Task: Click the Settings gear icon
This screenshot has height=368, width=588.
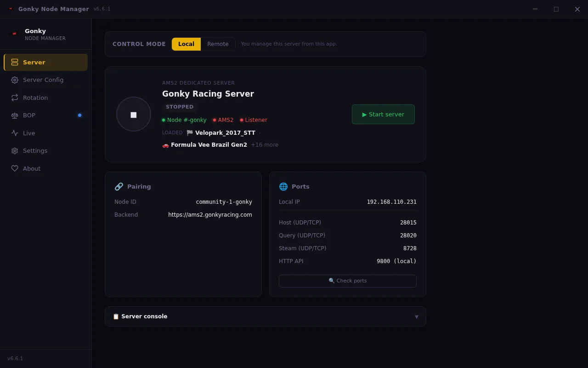Action: tap(15, 151)
